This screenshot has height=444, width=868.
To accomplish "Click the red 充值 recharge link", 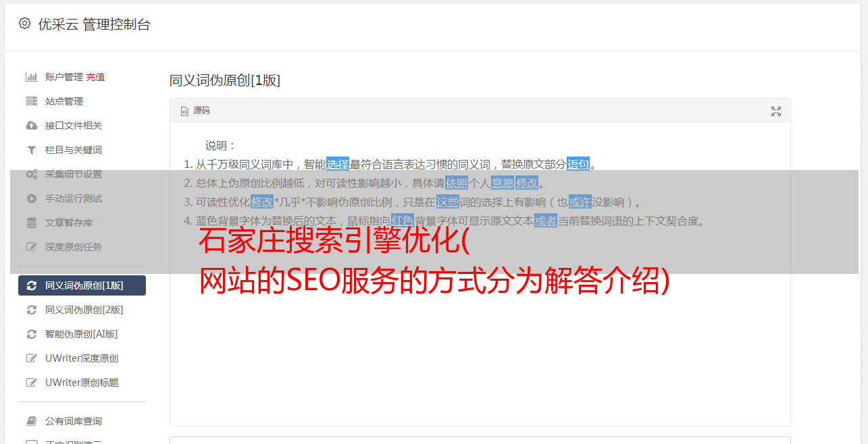I will [x=95, y=77].
